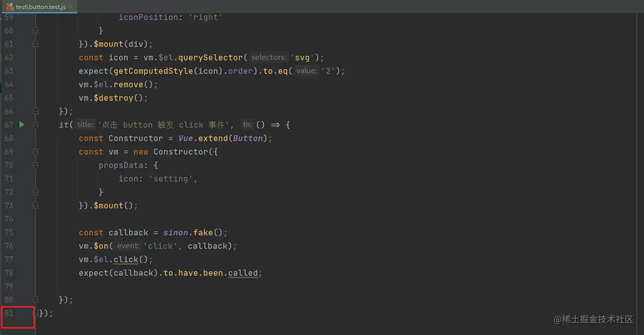Click the '2' string on line 63
644x335 pixels.
pyautogui.click(x=328, y=71)
